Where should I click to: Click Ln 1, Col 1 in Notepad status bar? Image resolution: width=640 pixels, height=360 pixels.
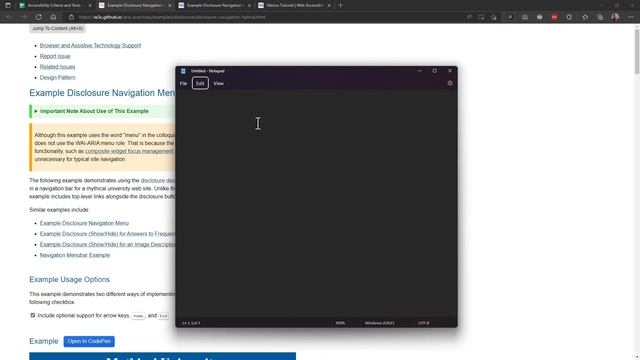(x=191, y=323)
